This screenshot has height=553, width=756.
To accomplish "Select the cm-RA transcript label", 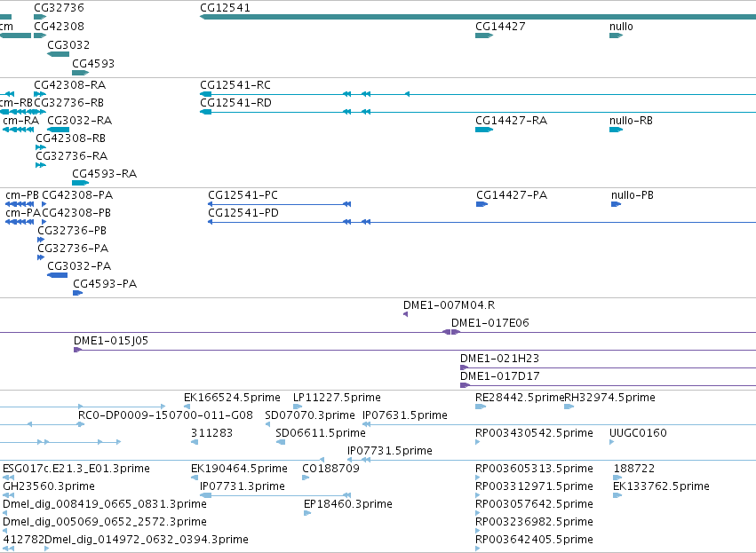I will [x=20, y=121].
